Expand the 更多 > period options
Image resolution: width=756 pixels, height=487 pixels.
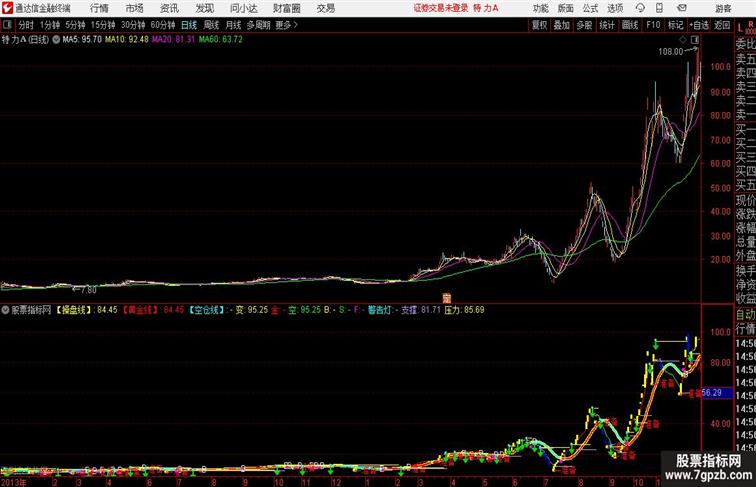[287, 25]
